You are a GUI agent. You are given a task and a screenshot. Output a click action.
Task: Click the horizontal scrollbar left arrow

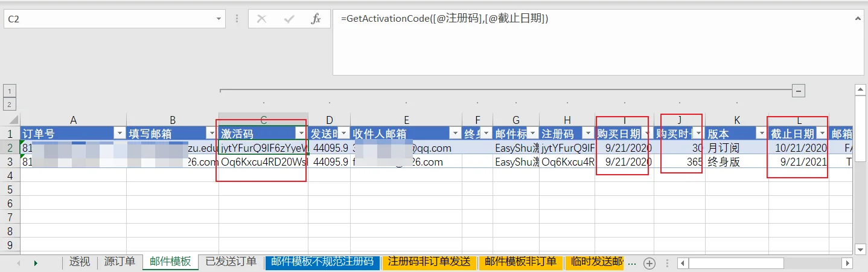click(x=683, y=263)
